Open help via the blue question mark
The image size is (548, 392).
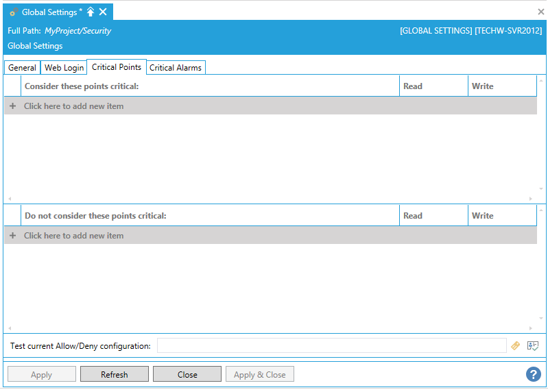click(x=534, y=374)
